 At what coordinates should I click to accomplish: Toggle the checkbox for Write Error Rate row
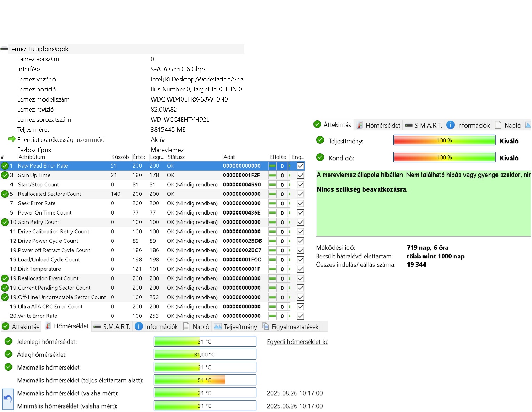[x=301, y=316]
